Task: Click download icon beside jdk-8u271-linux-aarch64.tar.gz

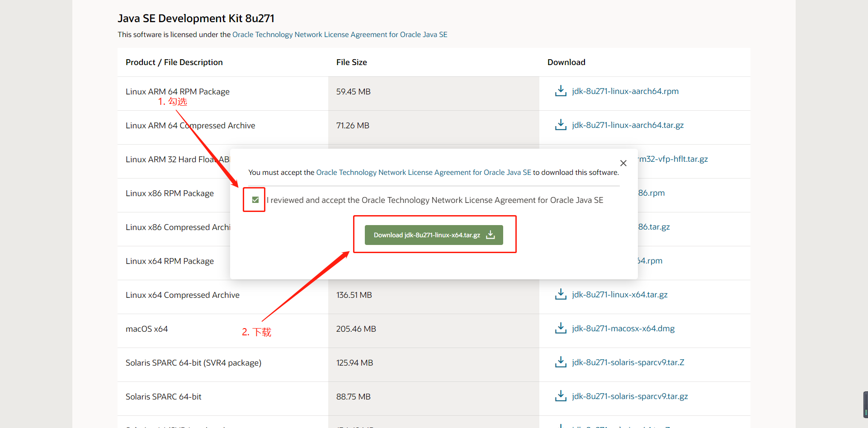Action: point(561,125)
